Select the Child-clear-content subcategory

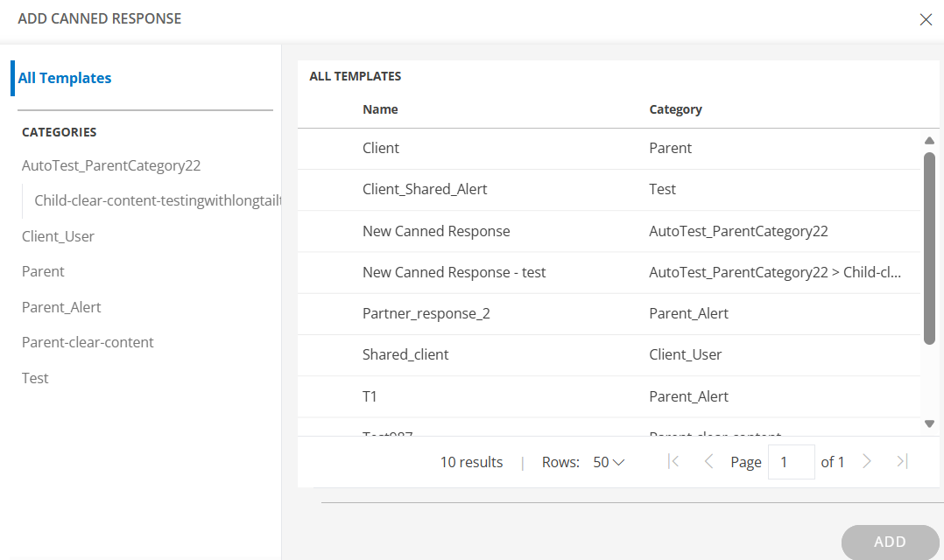pyautogui.click(x=158, y=200)
